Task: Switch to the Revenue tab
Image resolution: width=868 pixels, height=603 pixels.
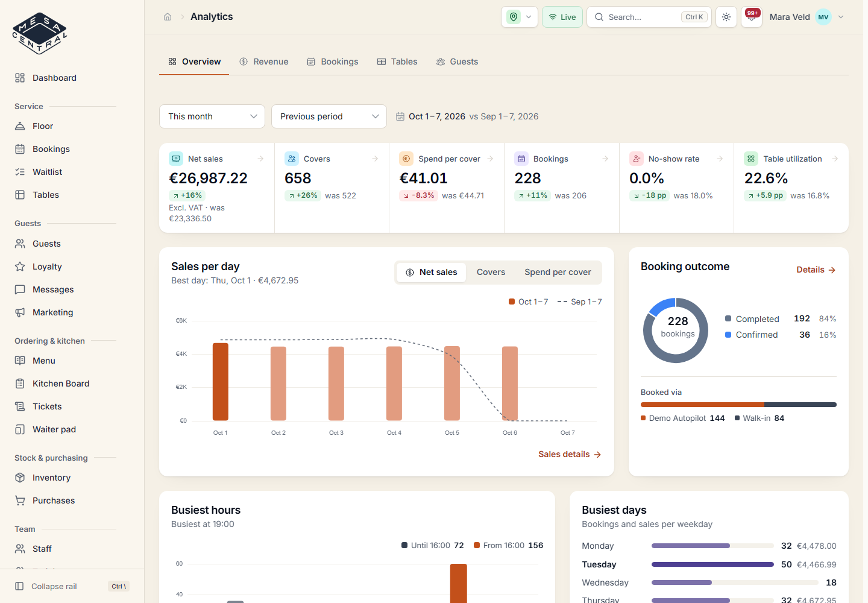Action: (264, 62)
